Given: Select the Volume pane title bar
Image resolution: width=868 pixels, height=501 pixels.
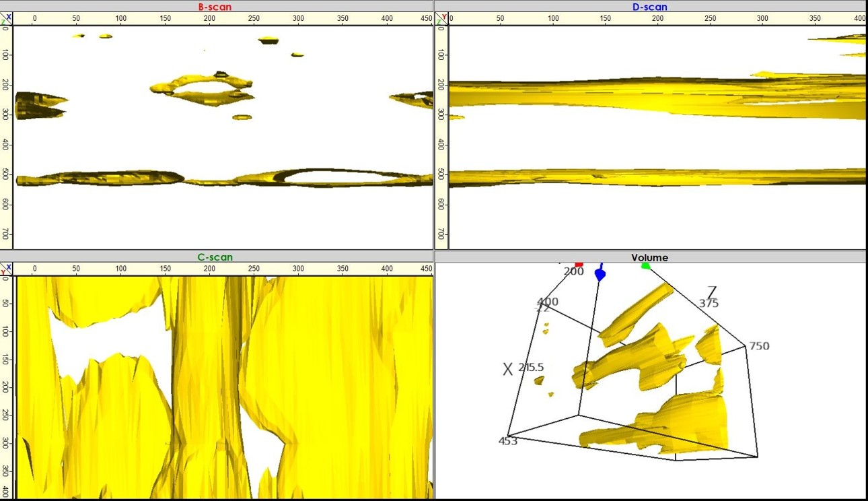Looking at the screenshot, I should coord(650,257).
